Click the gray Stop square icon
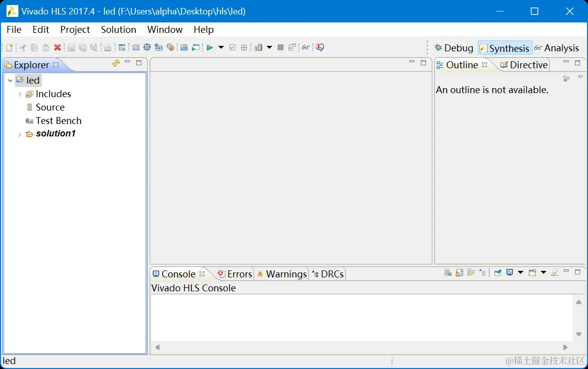The width and height of the screenshot is (588, 369). [281, 47]
